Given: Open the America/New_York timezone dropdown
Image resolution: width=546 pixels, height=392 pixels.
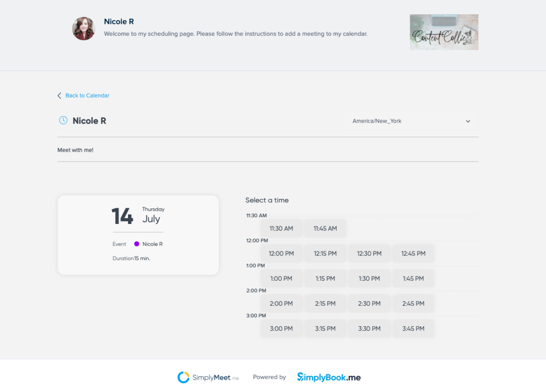Looking at the screenshot, I should [x=411, y=121].
